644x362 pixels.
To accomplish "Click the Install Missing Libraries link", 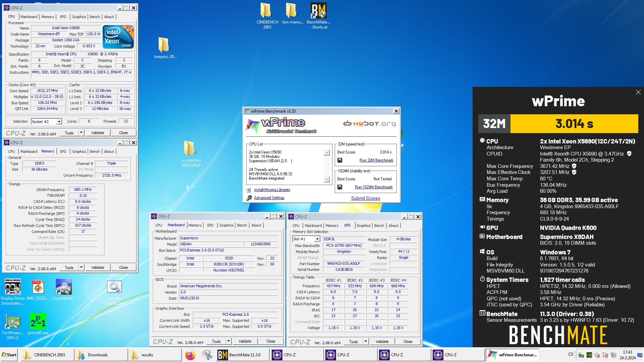I will (x=272, y=190).
